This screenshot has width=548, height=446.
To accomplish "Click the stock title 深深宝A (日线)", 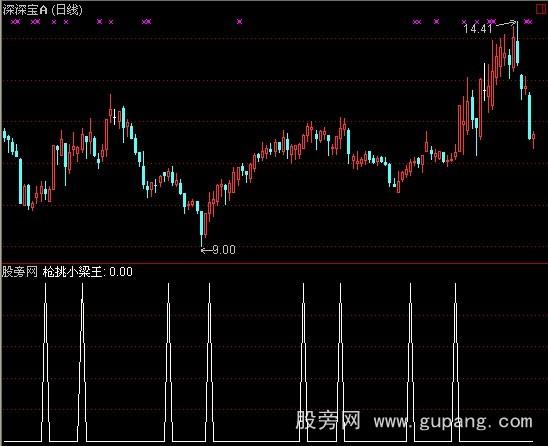I will 43,10.
